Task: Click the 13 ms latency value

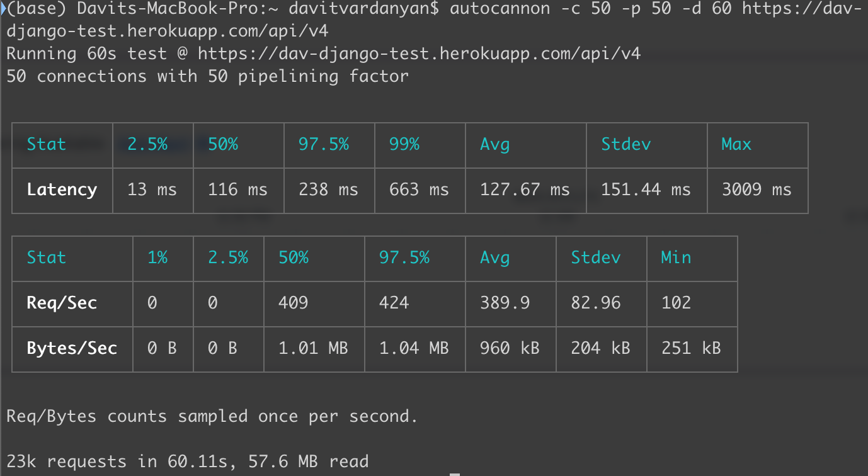Action: pyautogui.click(x=152, y=190)
